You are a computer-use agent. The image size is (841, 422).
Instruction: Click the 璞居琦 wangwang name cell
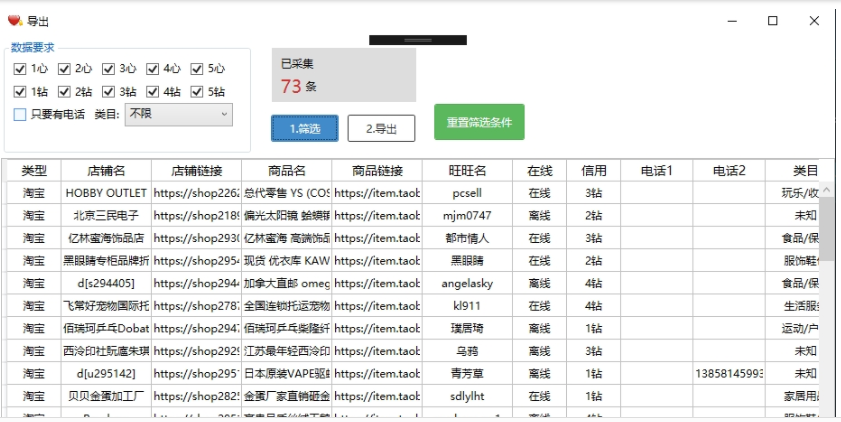pyautogui.click(x=467, y=328)
